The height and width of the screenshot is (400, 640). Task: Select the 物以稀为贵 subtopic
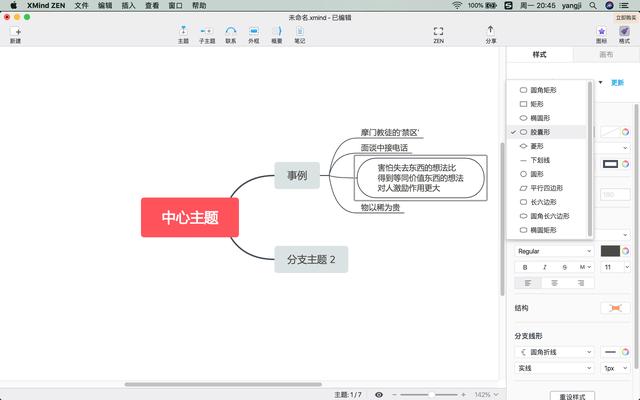(x=380, y=207)
